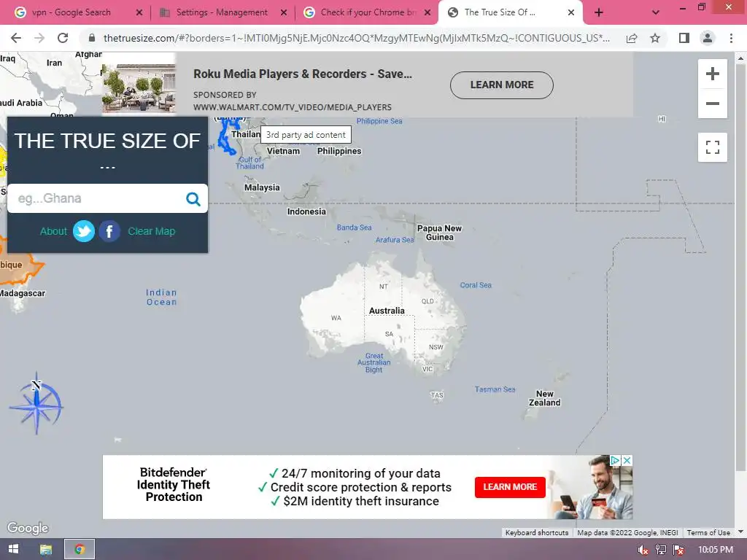Click the muted volume tray icon
Image resolution: width=747 pixels, height=560 pixels.
[x=643, y=550]
